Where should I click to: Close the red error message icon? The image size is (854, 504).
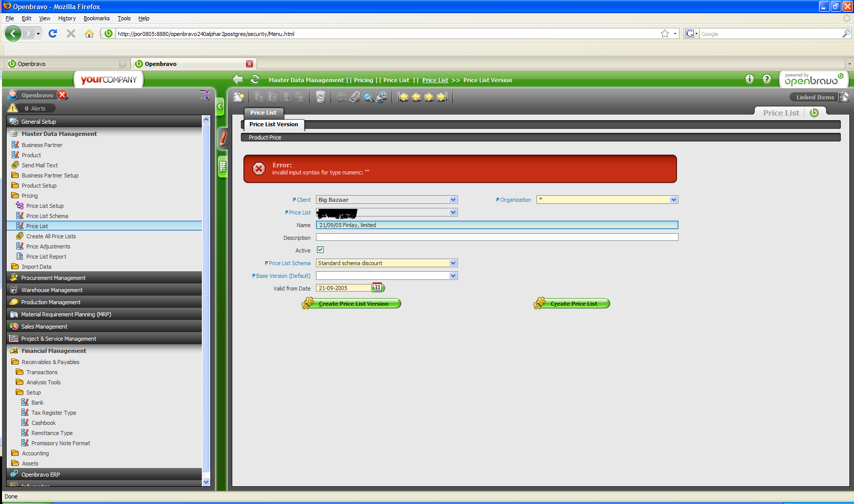(x=259, y=168)
